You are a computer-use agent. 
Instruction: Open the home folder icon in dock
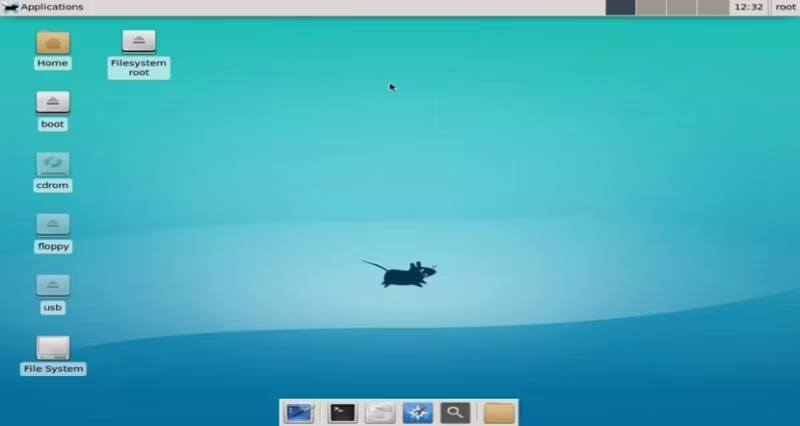[x=499, y=413]
